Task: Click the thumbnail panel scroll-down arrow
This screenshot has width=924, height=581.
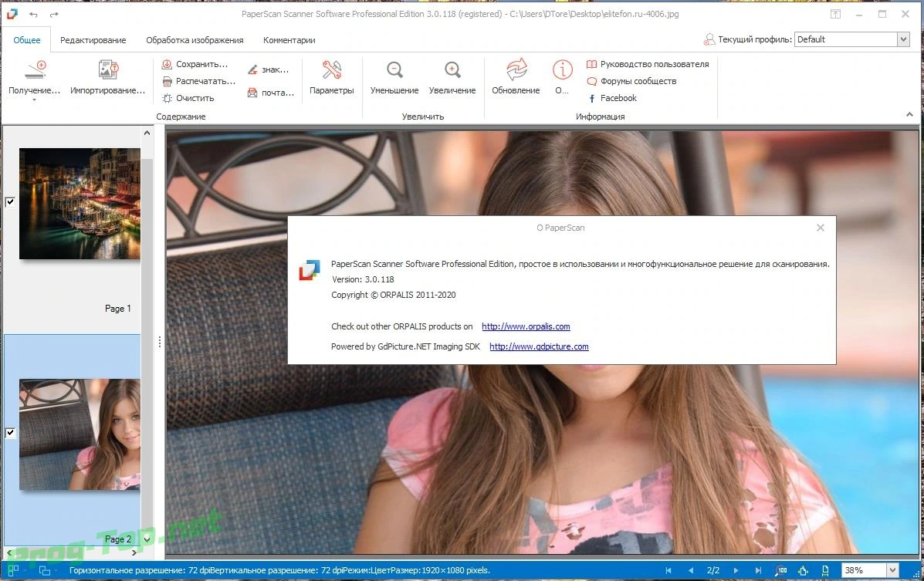Action: (x=147, y=539)
